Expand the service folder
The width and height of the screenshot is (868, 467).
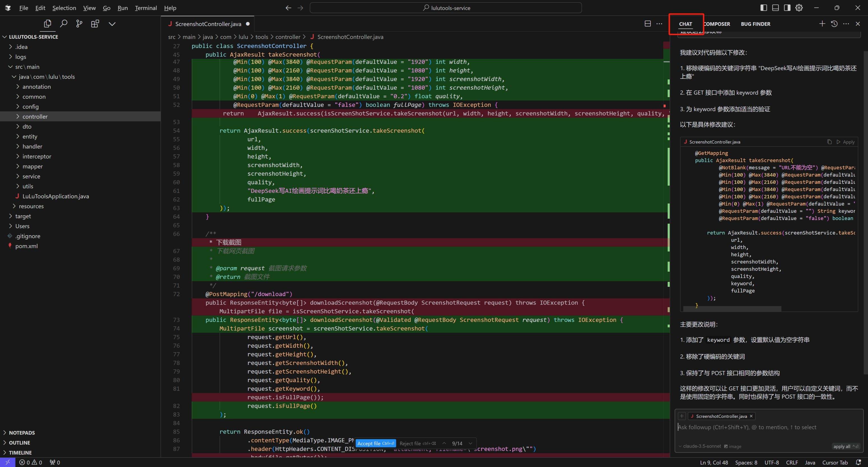click(x=31, y=176)
